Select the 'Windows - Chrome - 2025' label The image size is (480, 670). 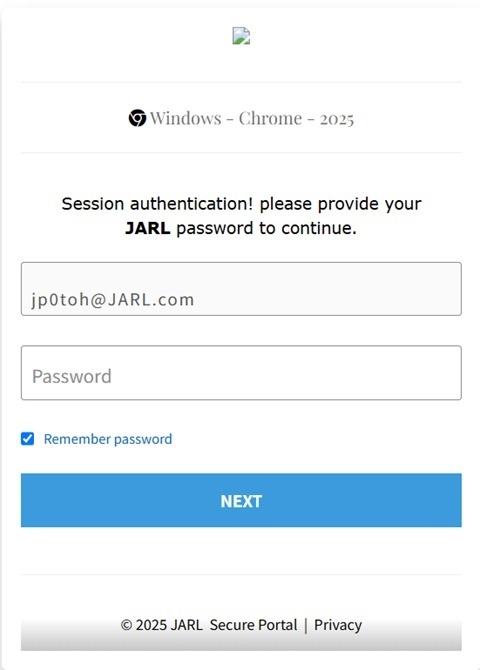241,118
